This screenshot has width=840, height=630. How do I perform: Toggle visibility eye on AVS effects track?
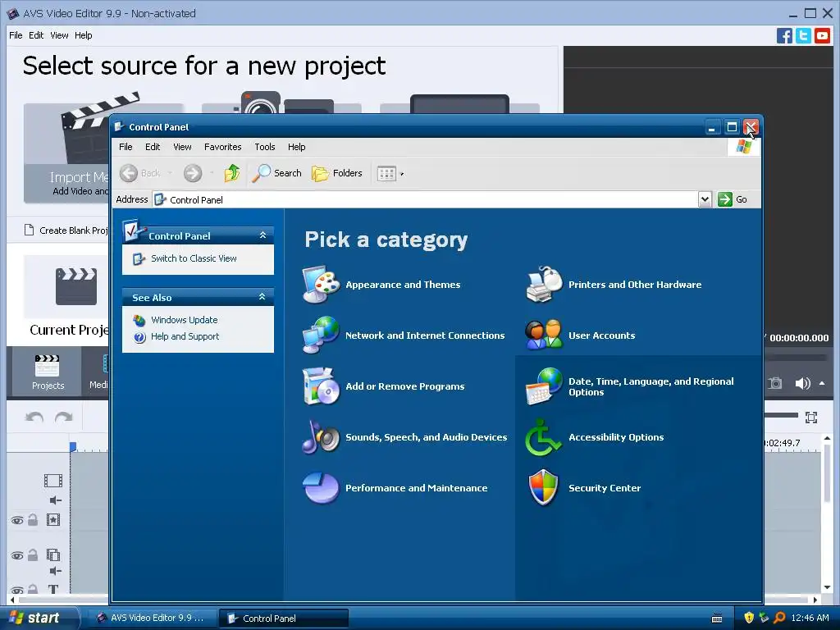[x=17, y=520]
